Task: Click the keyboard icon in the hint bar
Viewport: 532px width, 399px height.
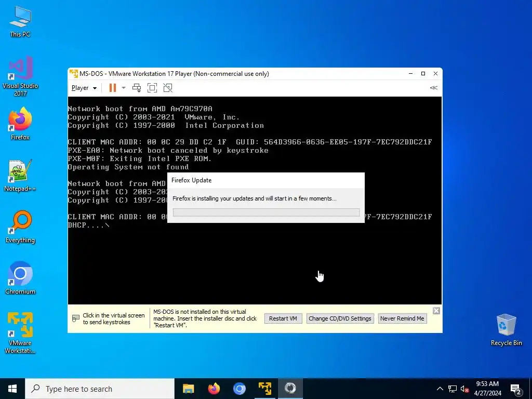Action: 76,318
